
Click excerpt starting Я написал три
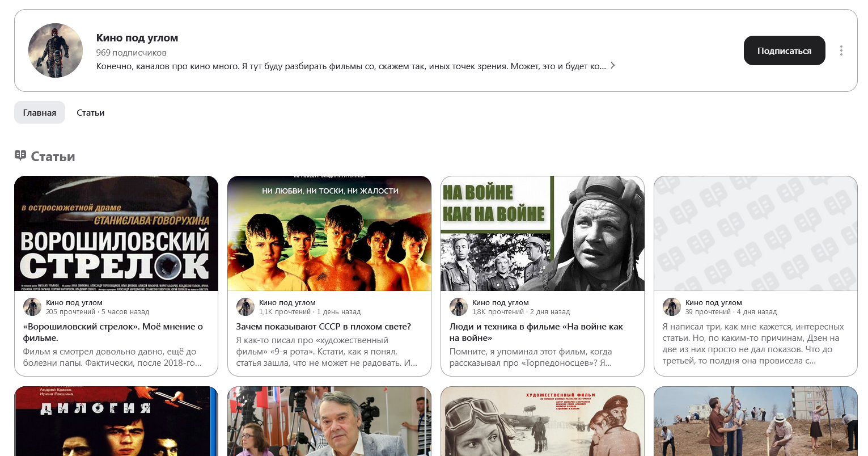point(753,344)
